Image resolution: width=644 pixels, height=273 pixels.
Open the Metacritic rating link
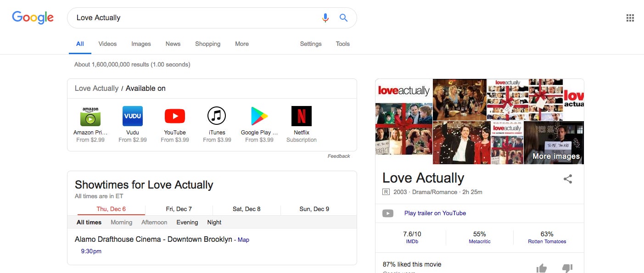(x=480, y=242)
